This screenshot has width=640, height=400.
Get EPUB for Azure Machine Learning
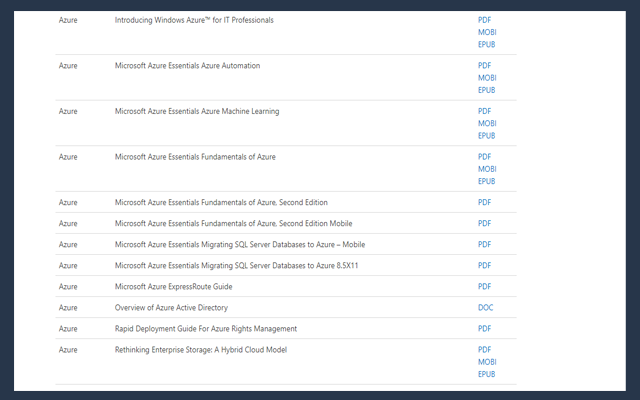tap(487, 136)
